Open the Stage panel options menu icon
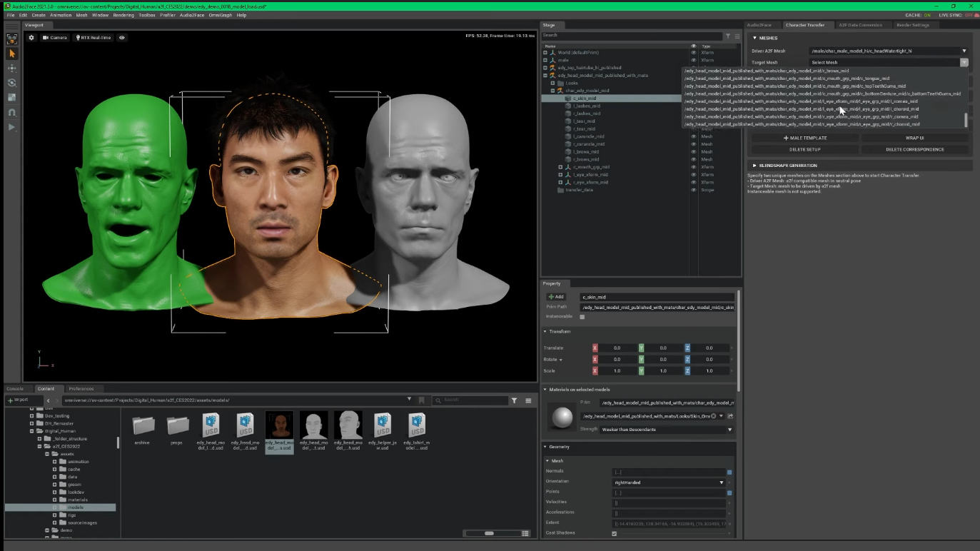980x551 pixels. 737,36
